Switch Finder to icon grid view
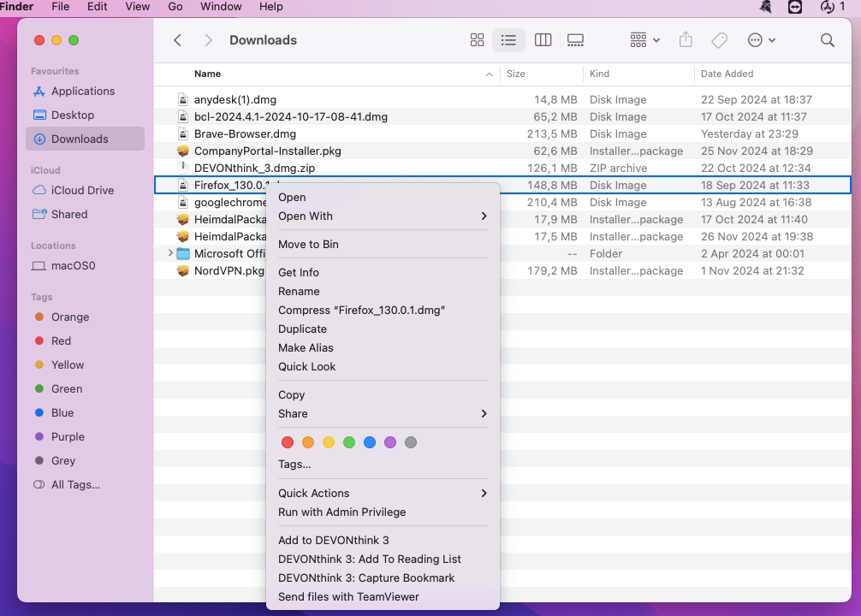This screenshot has width=861, height=616. click(x=477, y=40)
